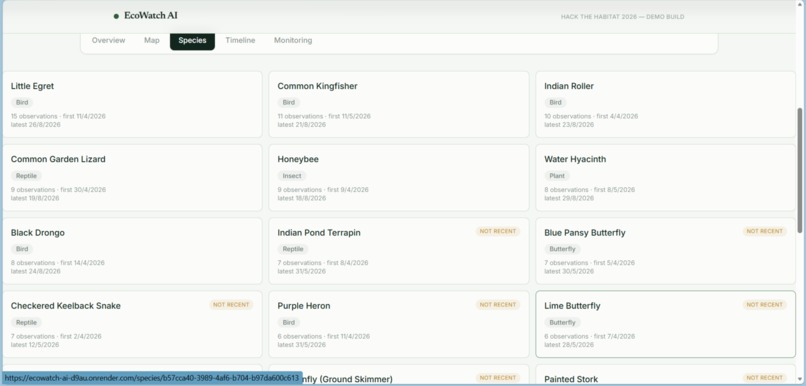Click the Reptile tag under Common Garden Lizard
This screenshot has width=806, height=386.
(26, 176)
